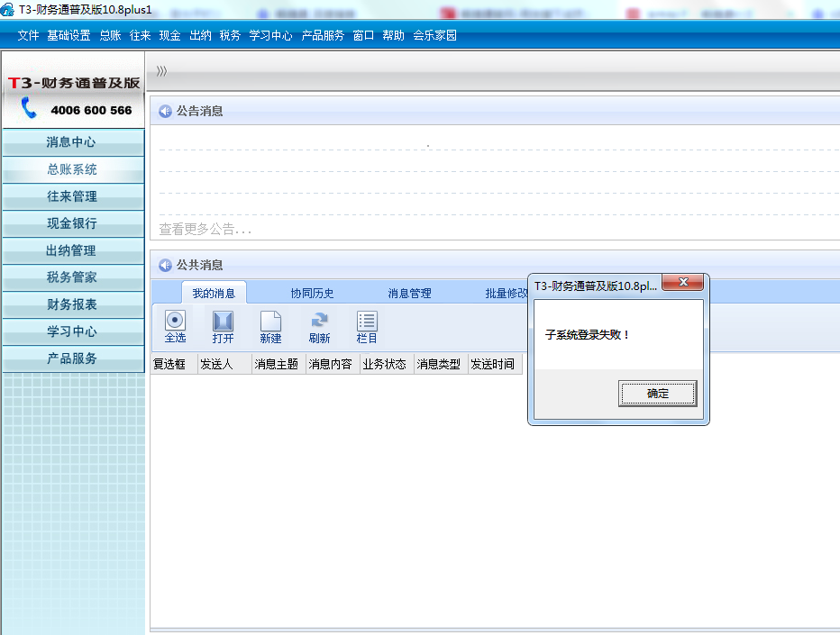
Task: Select 财务报表 in the sidebar
Action: pyautogui.click(x=73, y=304)
